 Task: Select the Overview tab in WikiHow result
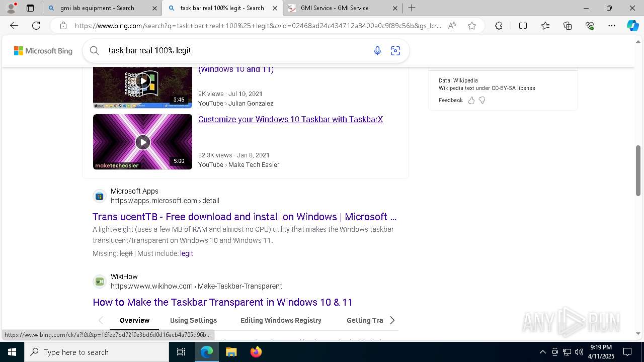click(x=134, y=320)
